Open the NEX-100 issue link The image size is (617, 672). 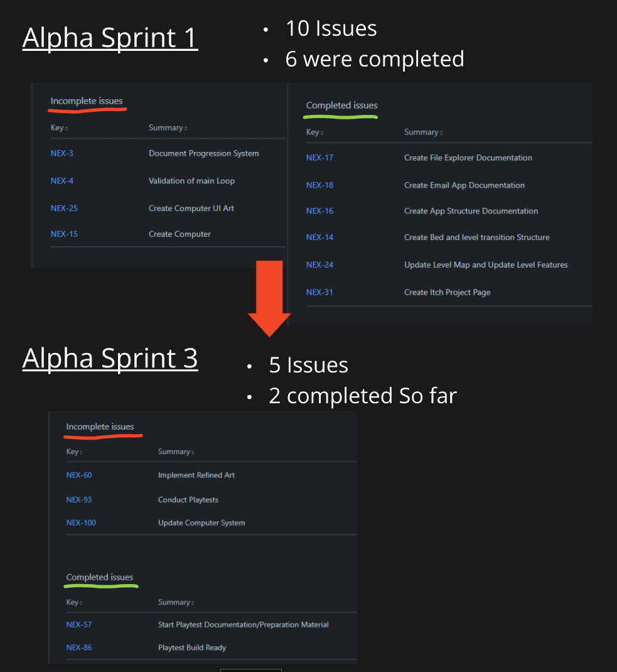(x=81, y=523)
